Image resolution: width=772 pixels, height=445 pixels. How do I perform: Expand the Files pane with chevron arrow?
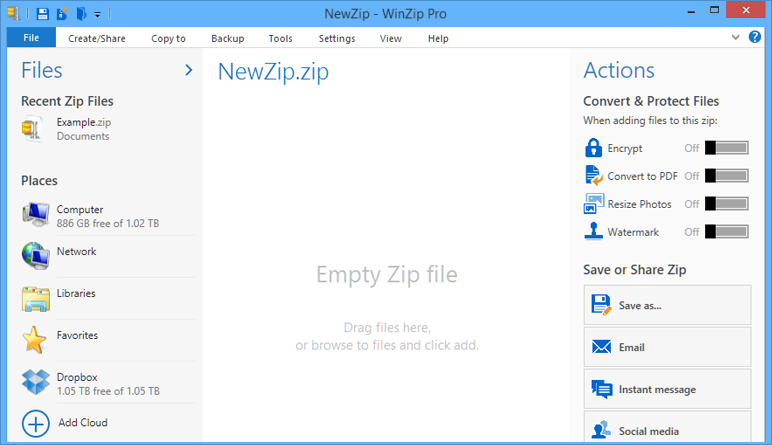pyautogui.click(x=188, y=70)
